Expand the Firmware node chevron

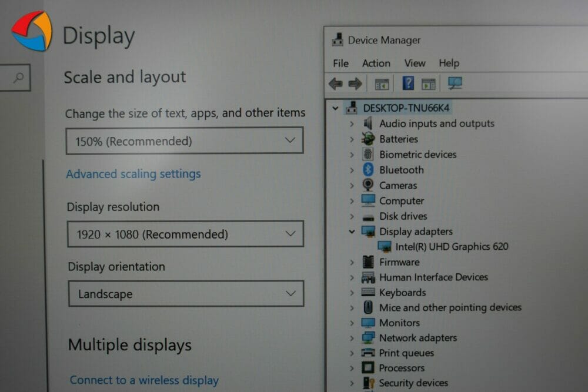point(352,262)
